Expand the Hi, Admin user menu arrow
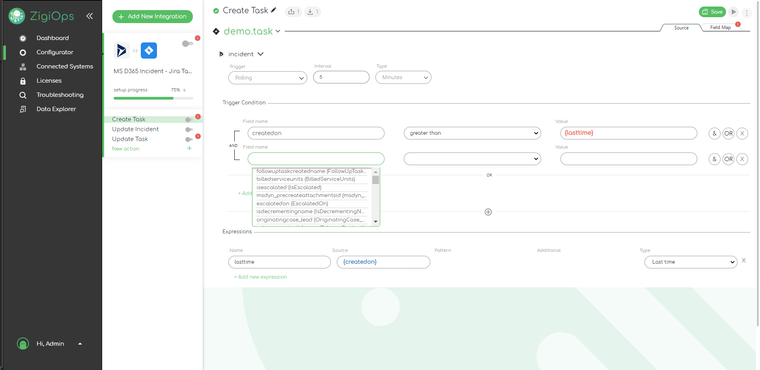 80,344
